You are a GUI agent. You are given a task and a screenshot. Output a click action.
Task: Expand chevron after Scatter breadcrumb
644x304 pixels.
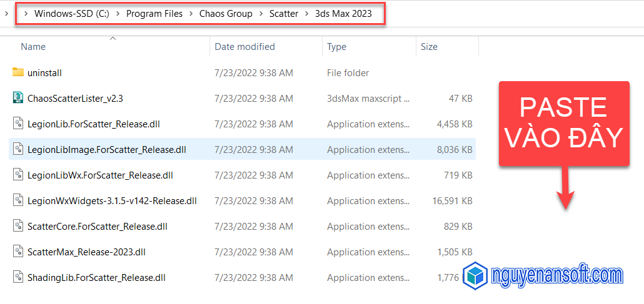(x=307, y=14)
